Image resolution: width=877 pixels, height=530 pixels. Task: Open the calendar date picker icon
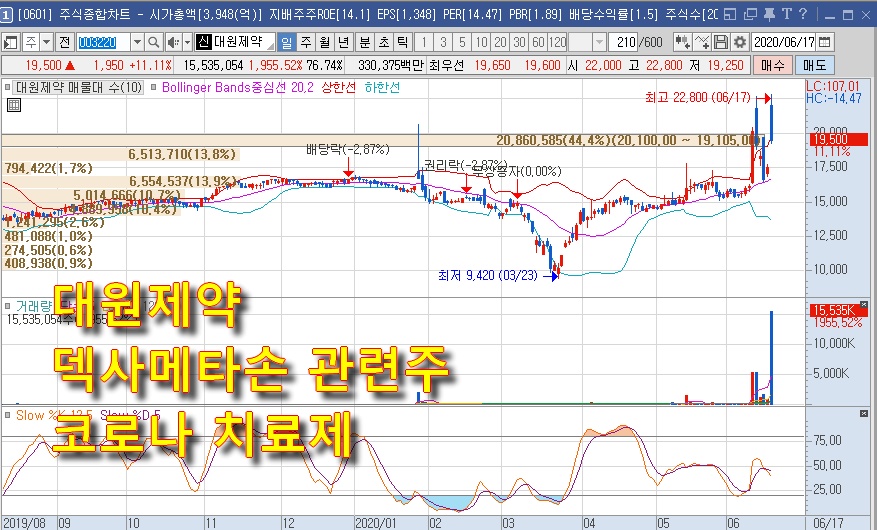click(x=824, y=42)
